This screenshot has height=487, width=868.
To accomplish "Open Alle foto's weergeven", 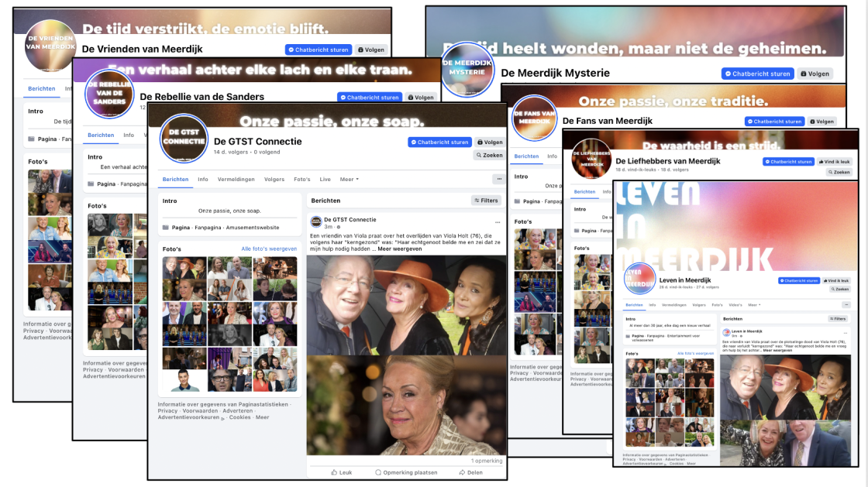I will point(269,249).
